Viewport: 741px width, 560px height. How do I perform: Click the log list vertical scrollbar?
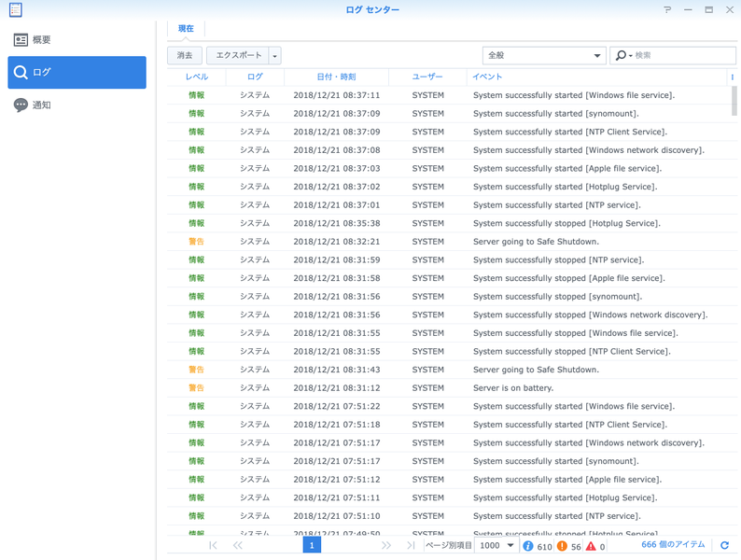point(734,100)
